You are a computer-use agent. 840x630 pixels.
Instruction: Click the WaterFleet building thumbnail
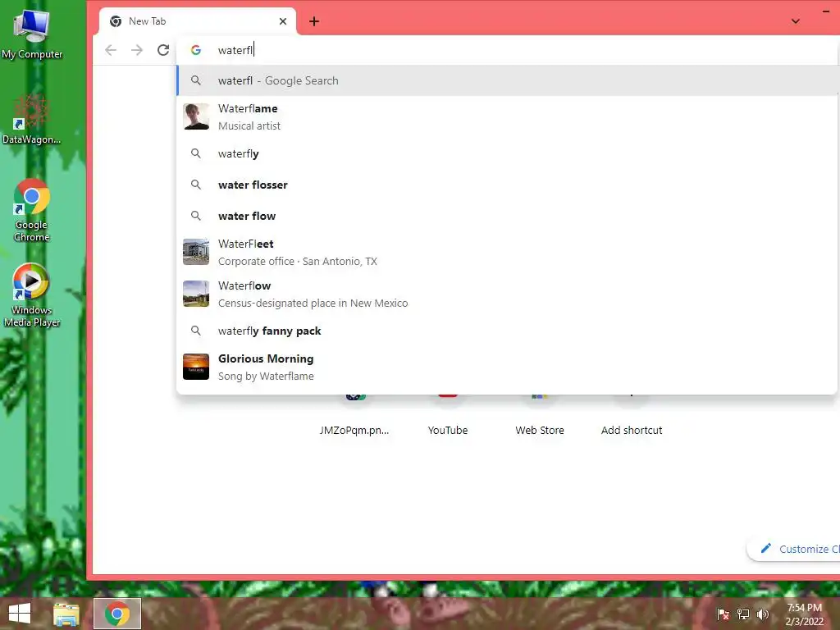pyautogui.click(x=196, y=253)
